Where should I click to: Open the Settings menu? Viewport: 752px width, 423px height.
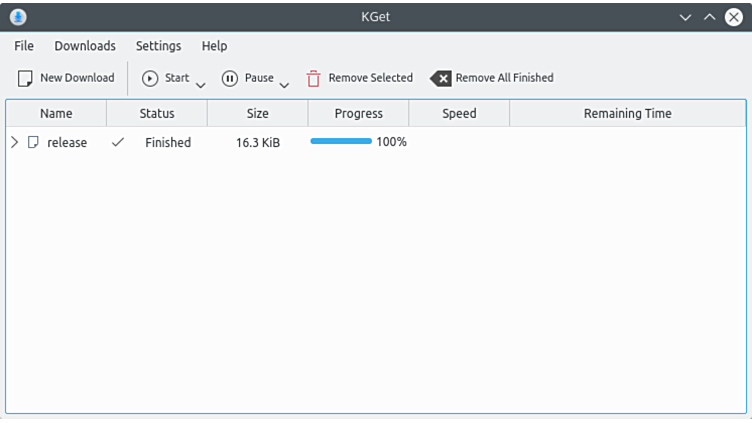pyautogui.click(x=159, y=46)
